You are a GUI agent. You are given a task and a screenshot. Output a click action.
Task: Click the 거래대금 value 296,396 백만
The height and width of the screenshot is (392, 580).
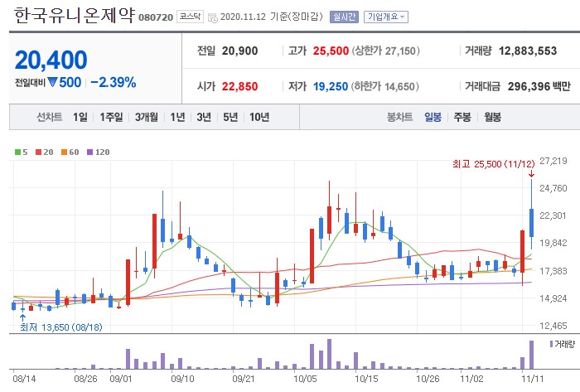[x=539, y=86]
